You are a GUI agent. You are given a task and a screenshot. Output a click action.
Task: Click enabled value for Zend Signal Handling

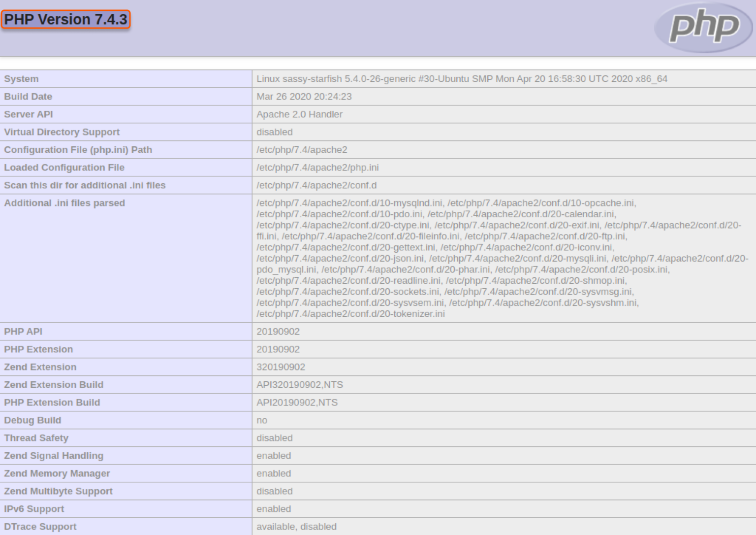[274, 456]
